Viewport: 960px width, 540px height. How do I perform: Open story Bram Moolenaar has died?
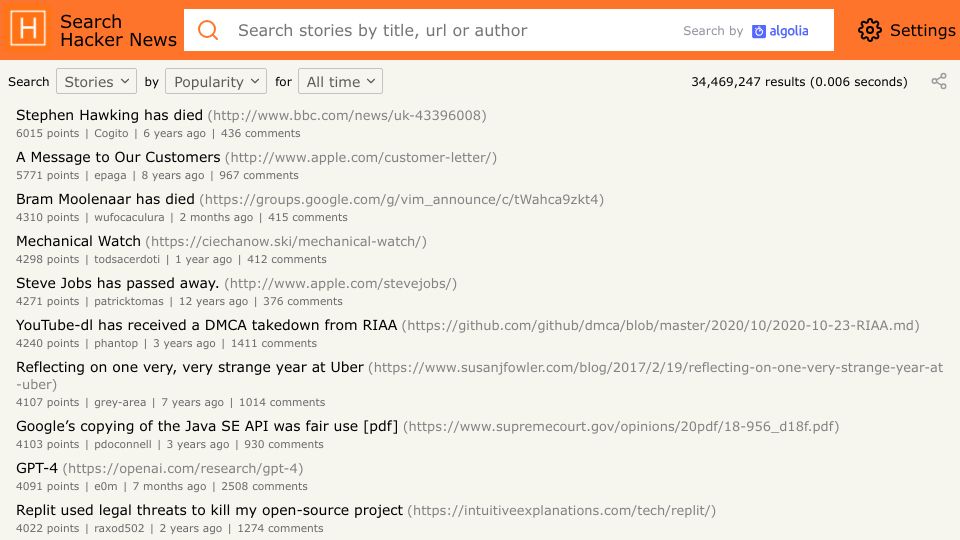[x=105, y=200]
